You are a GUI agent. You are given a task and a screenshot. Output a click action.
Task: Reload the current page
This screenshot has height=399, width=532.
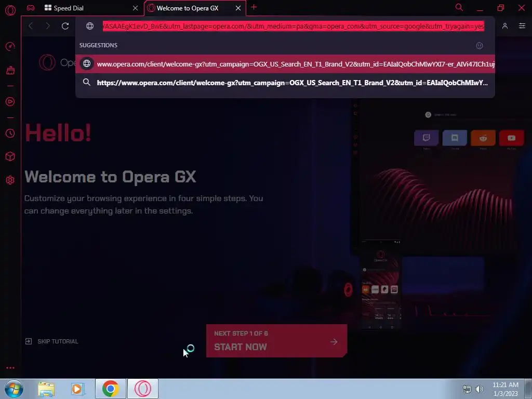(x=65, y=26)
